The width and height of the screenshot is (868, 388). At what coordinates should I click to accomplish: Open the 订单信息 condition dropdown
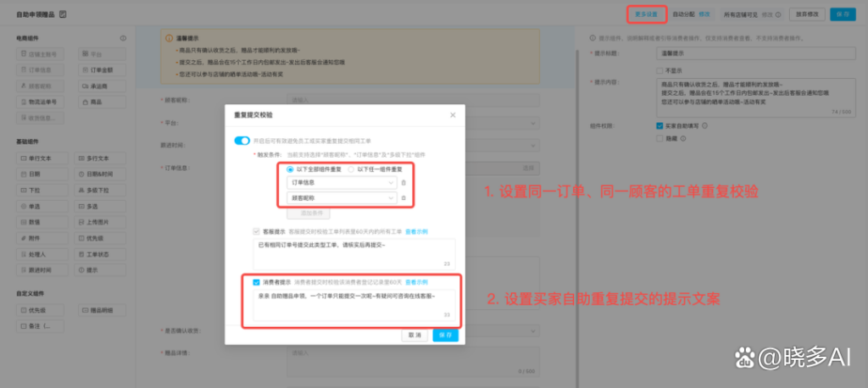click(342, 183)
